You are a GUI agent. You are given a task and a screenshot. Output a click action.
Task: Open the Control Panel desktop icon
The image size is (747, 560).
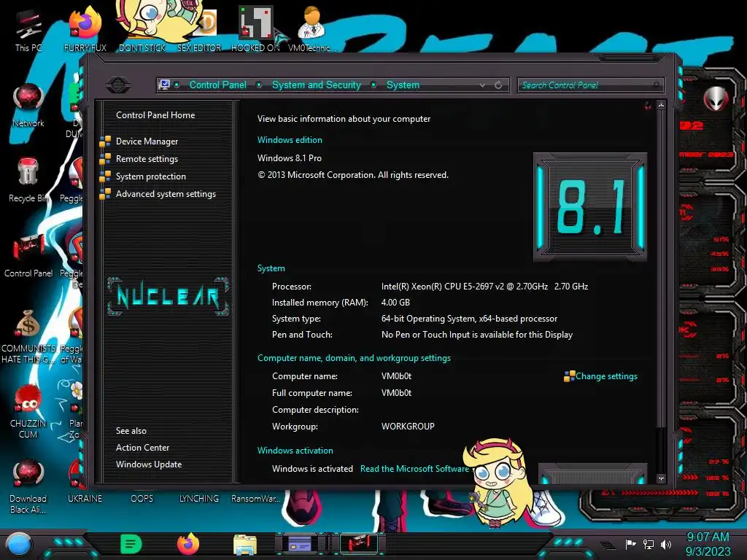(28, 256)
